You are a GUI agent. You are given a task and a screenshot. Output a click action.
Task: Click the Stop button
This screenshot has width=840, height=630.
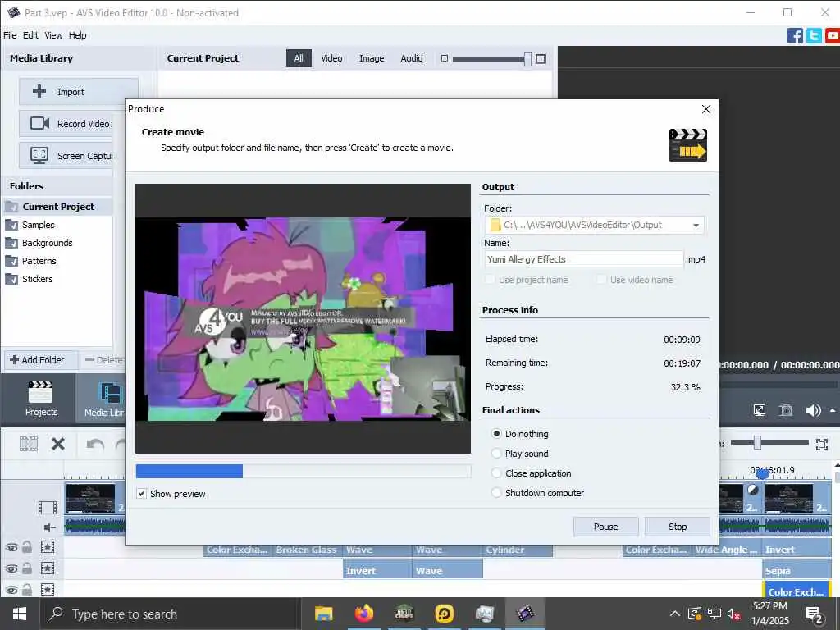[677, 527]
